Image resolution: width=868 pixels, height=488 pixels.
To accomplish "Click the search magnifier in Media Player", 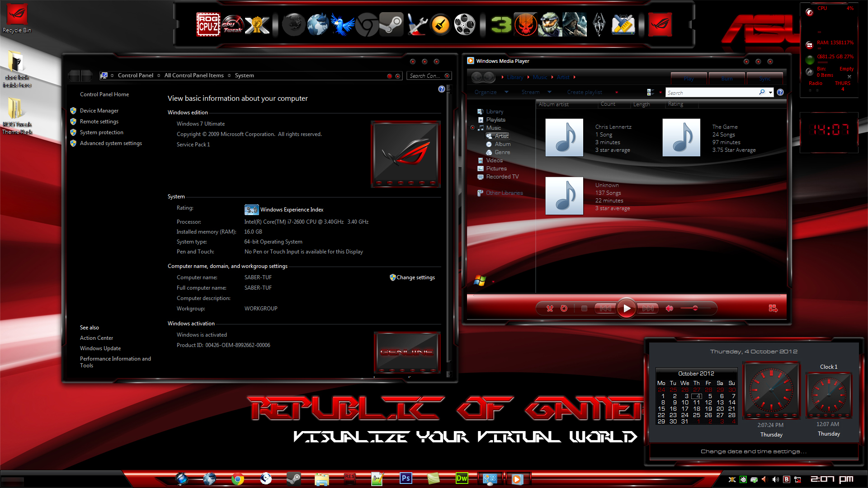I will tap(762, 92).
